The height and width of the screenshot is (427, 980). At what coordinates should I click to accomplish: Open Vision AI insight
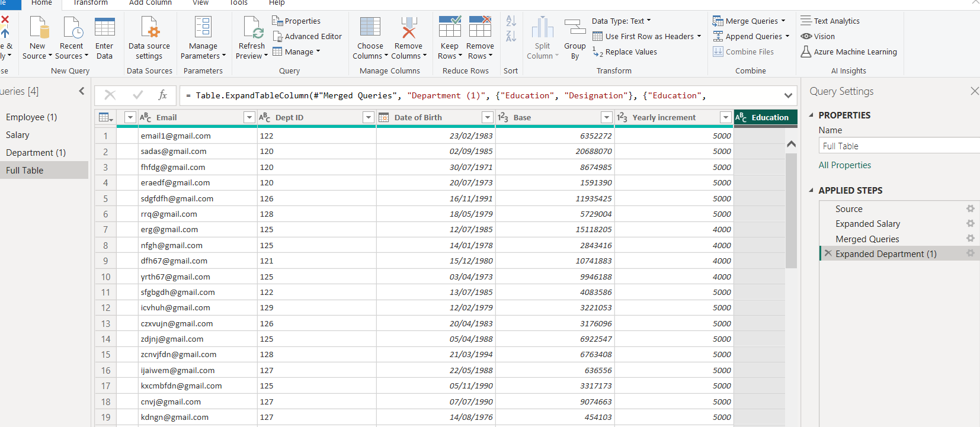[818, 36]
